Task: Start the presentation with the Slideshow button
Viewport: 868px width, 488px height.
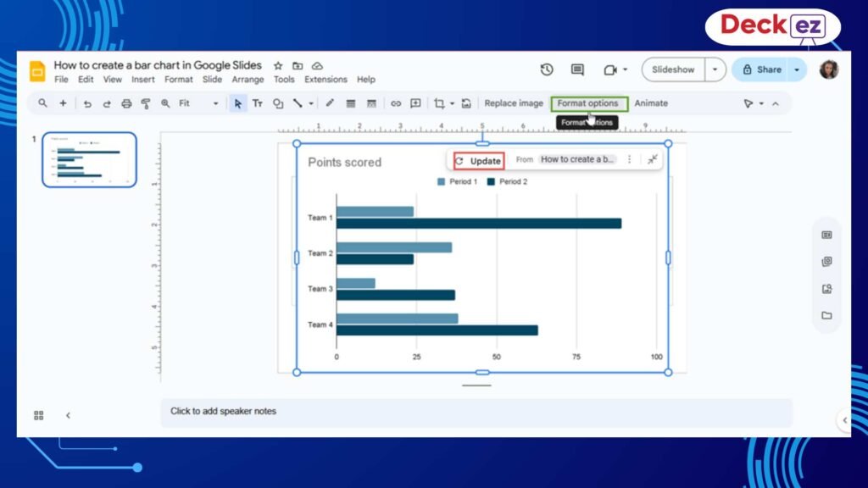Action: tap(674, 69)
